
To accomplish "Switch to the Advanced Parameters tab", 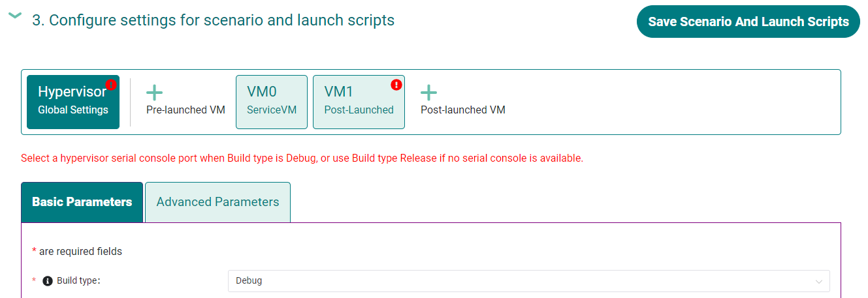I will 217,202.
